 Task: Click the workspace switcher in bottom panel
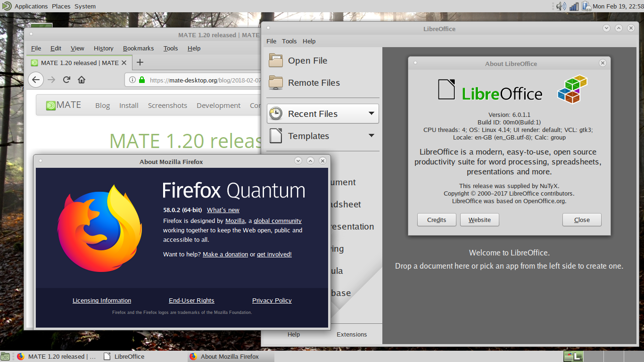tap(603, 356)
